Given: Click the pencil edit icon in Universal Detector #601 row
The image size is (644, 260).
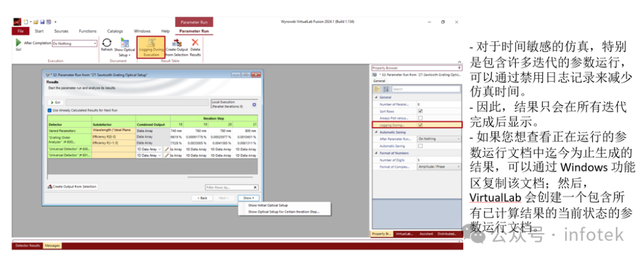Looking at the screenshot, I should [167, 155].
